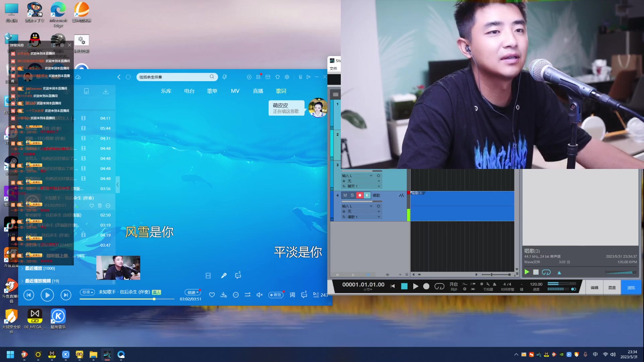Refresh the KuGou page
644x362 pixels.
tap(128, 77)
